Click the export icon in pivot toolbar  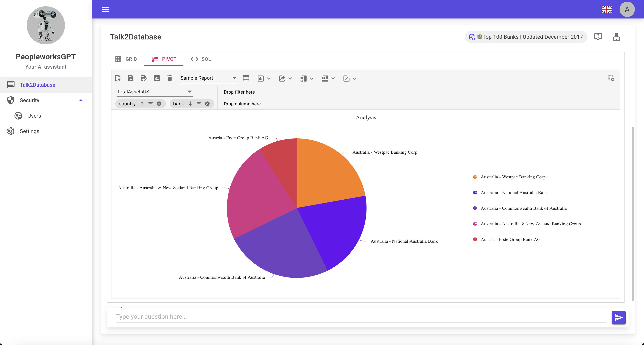(x=282, y=78)
